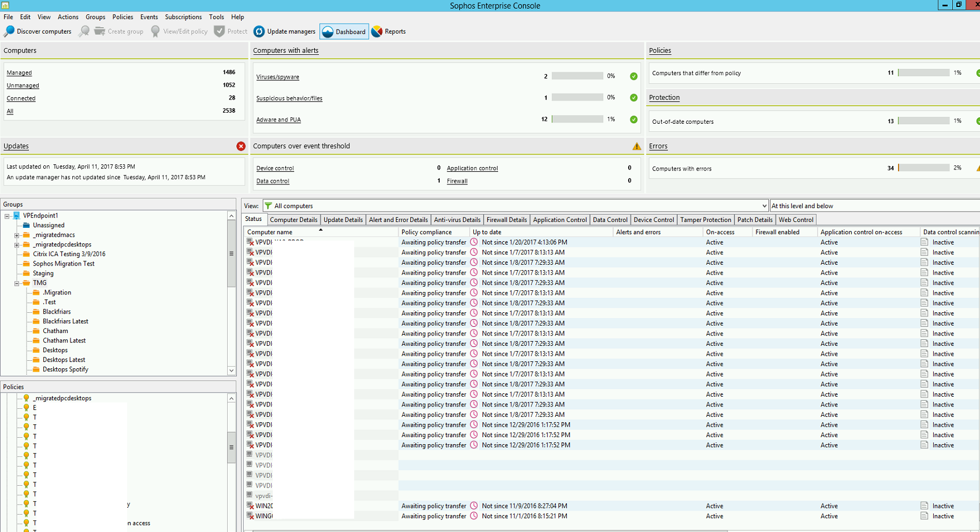Collapse the TMG group node
980x532 pixels.
(x=17, y=283)
